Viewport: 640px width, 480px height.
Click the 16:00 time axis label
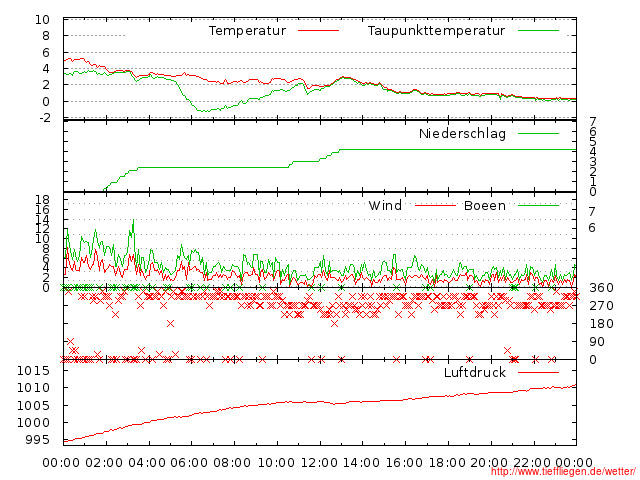click(x=404, y=463)
